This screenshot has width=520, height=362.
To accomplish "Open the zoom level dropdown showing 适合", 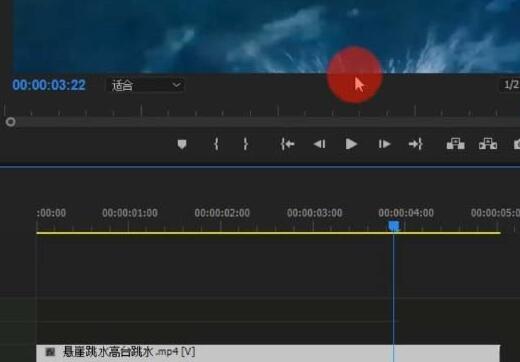I will pos(145,85).
